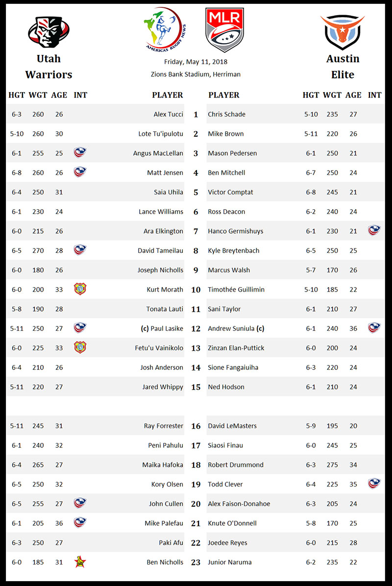This screenshot has width=392, height=586.
Task: Click the USA flag beside Andrew Suniula
Action: pos(374,328)
